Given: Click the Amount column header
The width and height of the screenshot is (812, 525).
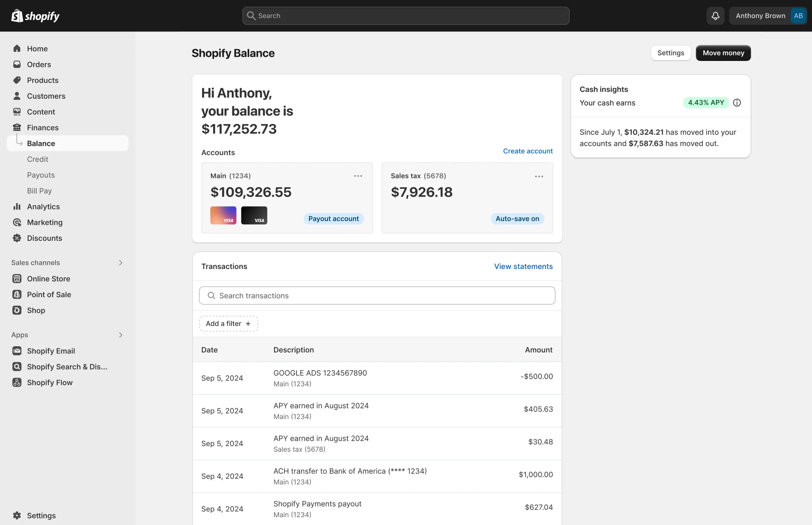Looking at the screenshot, I should pyautogui.click(x=539, y=350).
